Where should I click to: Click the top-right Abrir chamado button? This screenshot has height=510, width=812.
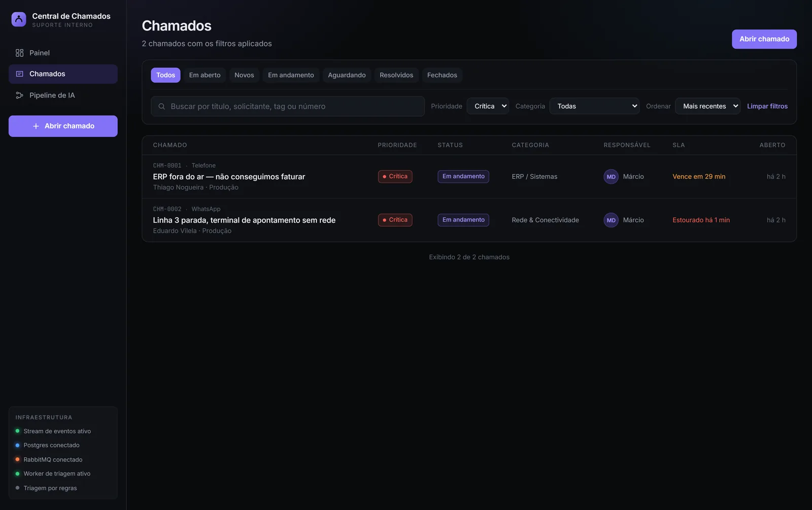[764, 39]
